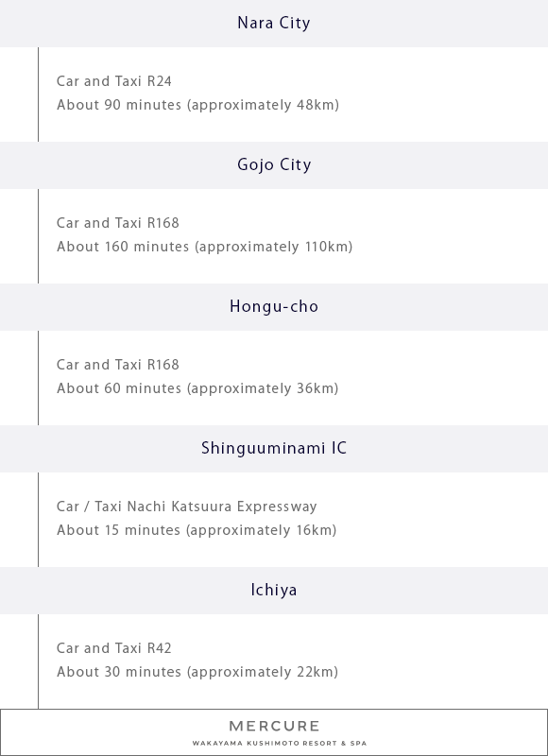Select About 160 minutes approximately 110km text
Screen dimensions: 548x756
coord(205,247)
